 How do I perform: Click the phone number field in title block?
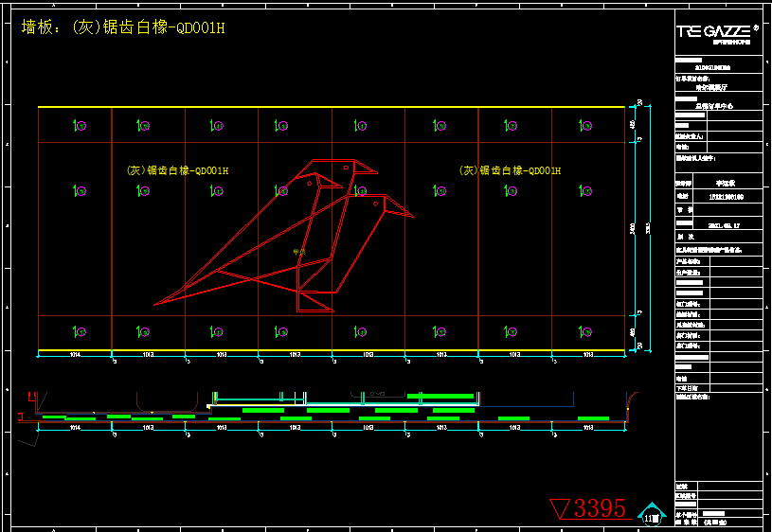(726, 196)
